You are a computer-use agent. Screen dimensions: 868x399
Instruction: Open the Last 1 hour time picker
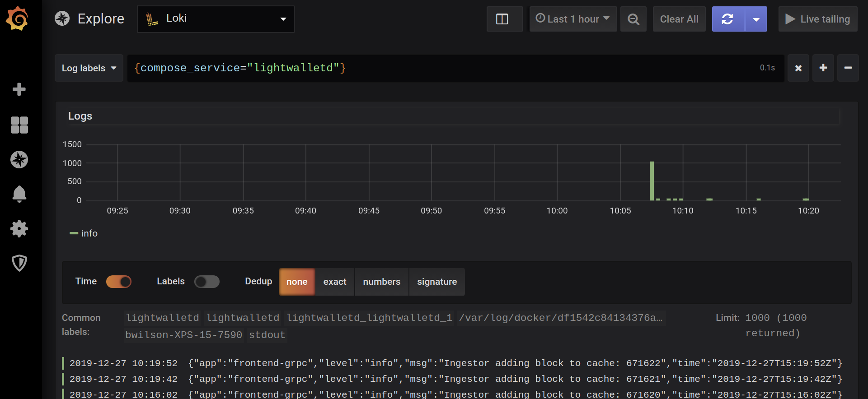coord(573,19)
